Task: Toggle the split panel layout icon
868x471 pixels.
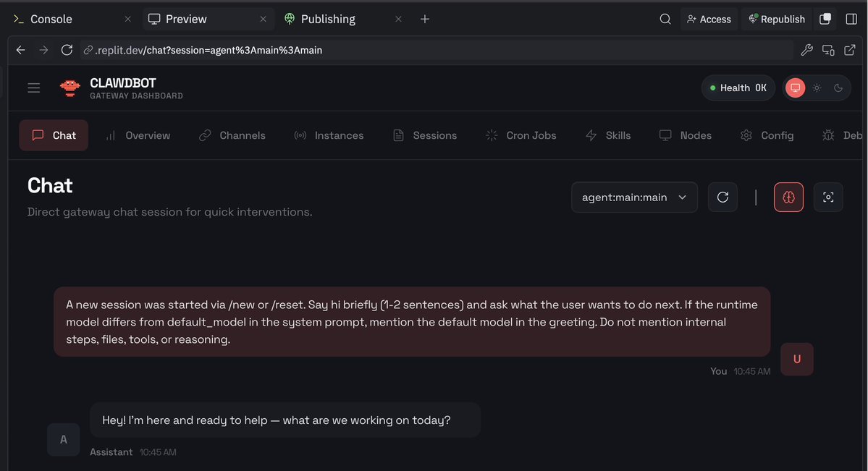Action: 851,19
